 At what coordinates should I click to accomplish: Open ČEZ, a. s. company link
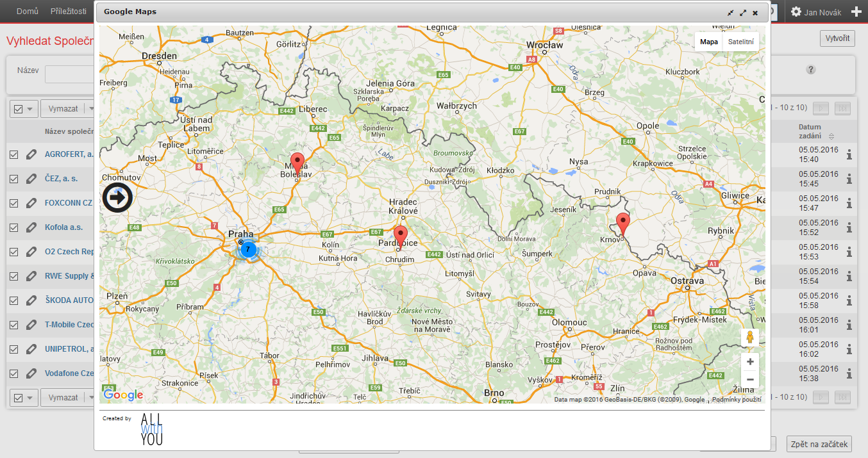click(61, 179)
